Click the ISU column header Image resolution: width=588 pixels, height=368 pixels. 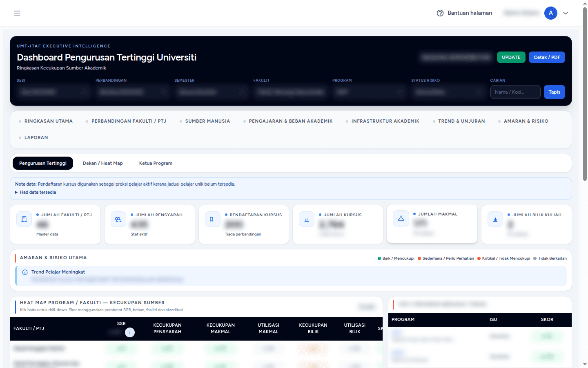click(493, 319)
